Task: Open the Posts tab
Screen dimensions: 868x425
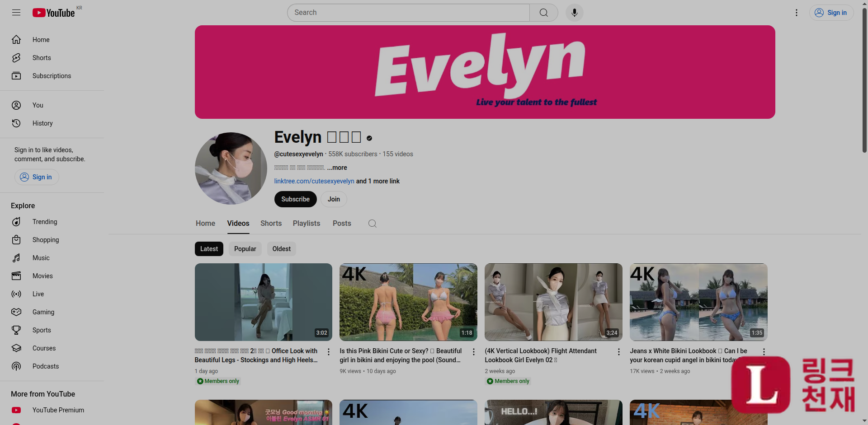Action: (x=342, y=224)
